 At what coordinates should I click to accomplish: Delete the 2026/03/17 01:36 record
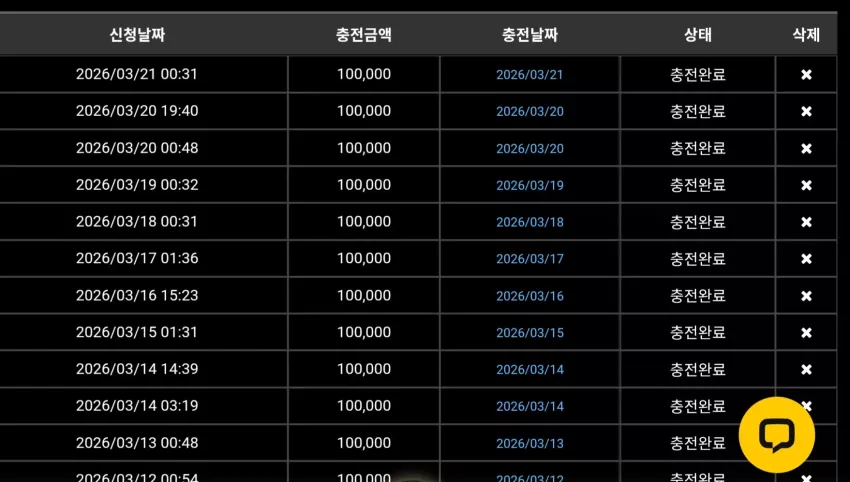pyautogui.click(x=806, y=259)
